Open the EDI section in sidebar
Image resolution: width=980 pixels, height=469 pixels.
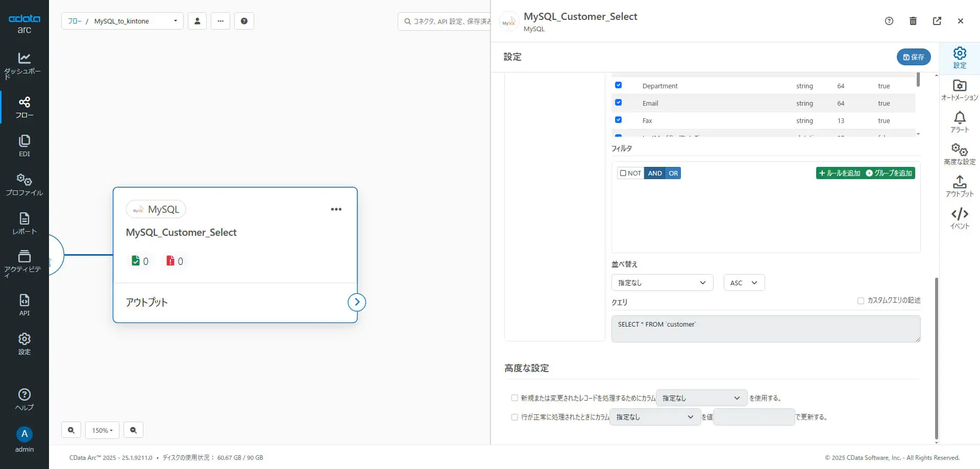24,146
